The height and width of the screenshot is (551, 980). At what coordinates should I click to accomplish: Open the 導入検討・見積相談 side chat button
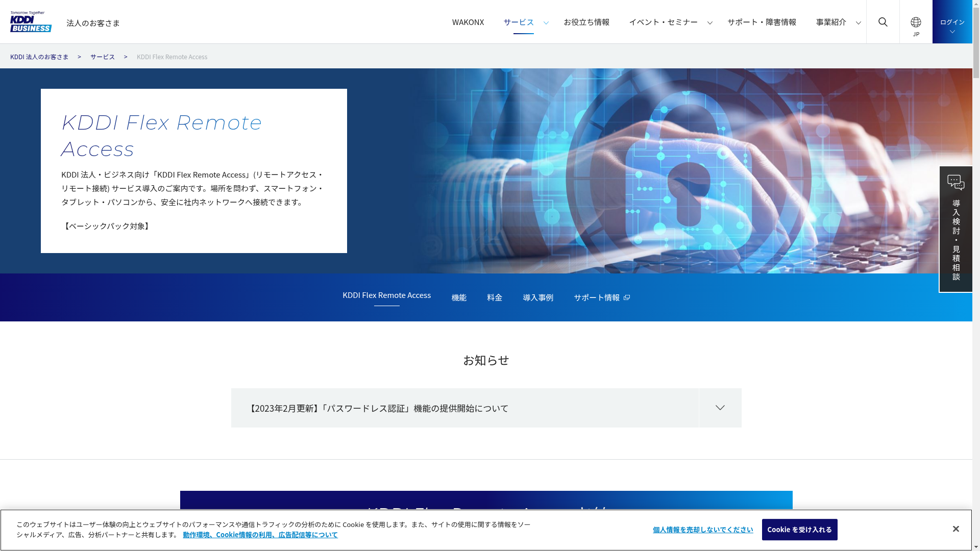tap(956, 229)
